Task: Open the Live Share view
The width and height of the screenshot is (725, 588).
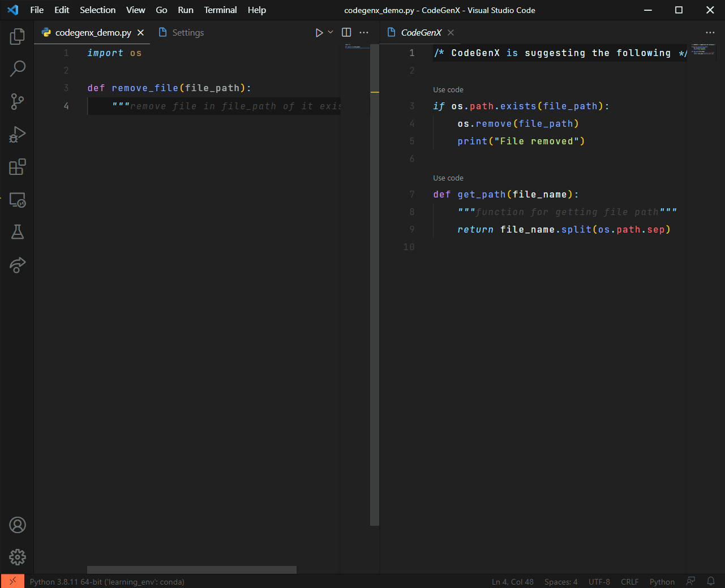Action: pos(18,265)
